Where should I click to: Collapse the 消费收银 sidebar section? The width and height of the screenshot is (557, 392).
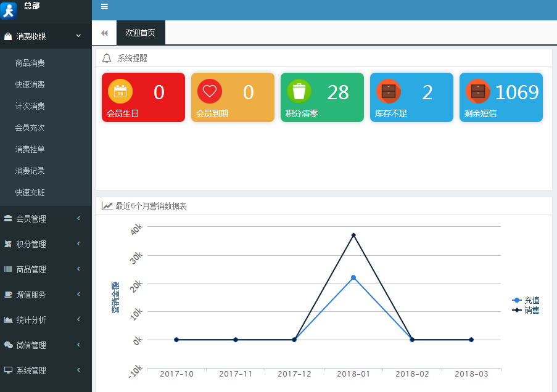pos(46,36)
